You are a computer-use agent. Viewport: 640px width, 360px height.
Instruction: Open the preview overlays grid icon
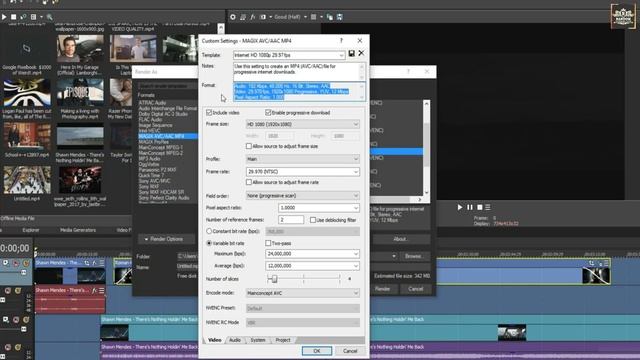(x=313, y=17)
